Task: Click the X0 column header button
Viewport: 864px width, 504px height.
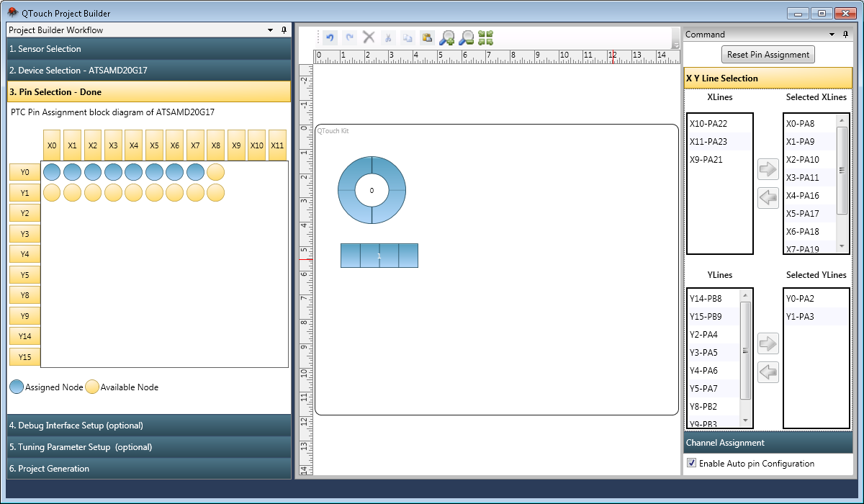Action: tap(52, 145)
